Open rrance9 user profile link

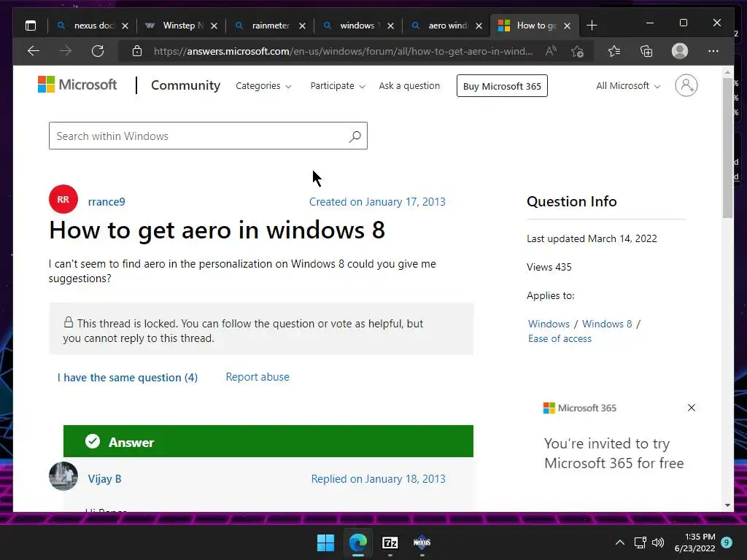point(107,201)
